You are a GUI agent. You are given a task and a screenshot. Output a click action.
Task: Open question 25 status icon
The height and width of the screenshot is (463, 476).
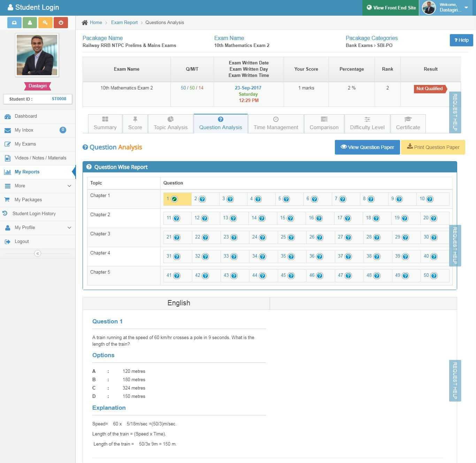[291, 237]
